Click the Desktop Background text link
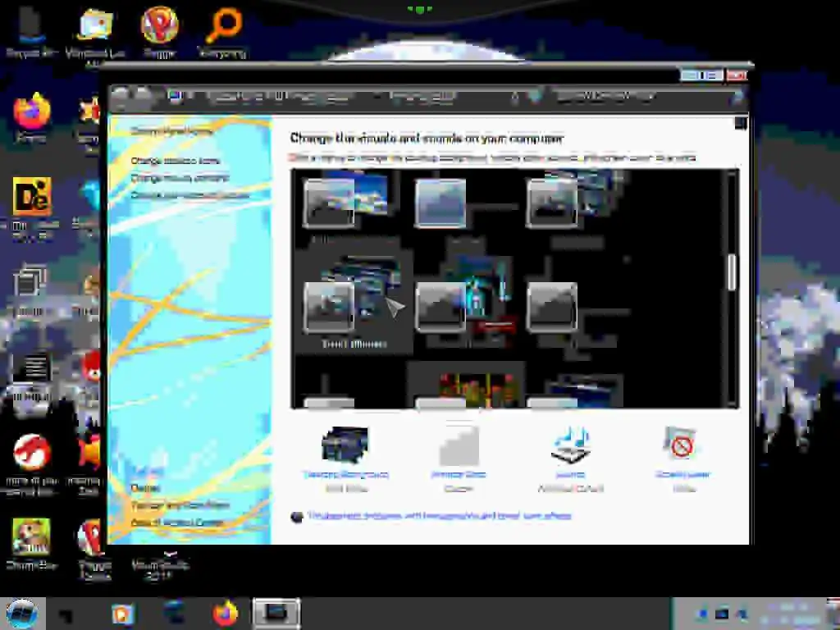The width and height of the screenshot is (840, 630). pyautogui.click(x=345, y=474)
